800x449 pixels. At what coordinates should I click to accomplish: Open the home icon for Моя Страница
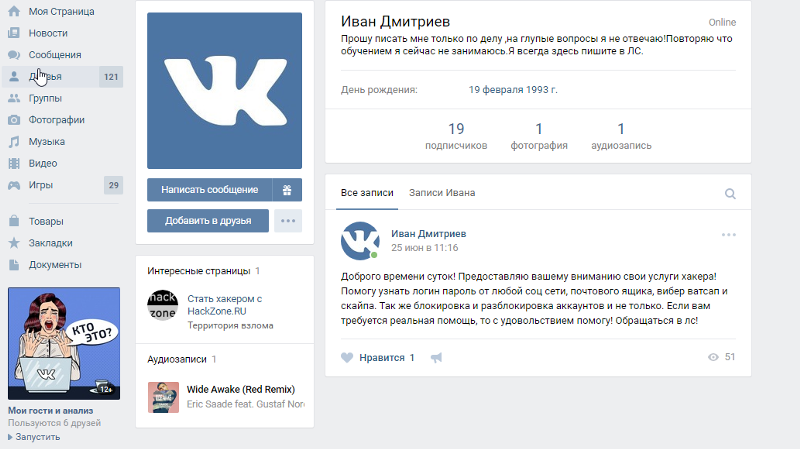pos(14,11)
